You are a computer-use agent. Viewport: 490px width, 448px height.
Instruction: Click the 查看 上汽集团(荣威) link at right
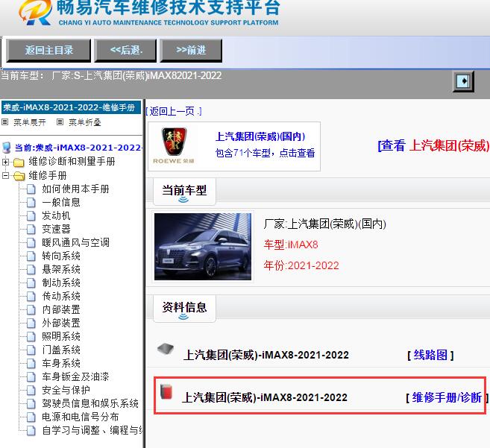[x=433, y=145]
